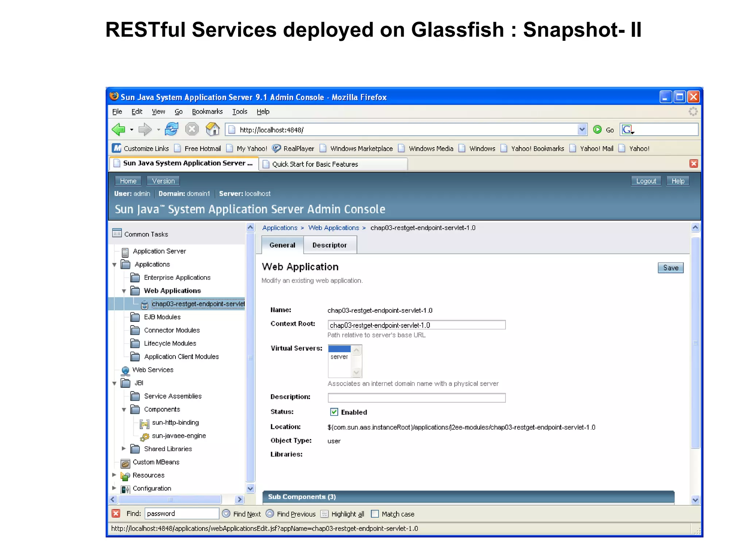This screenshot has width=747, height=560.
Task: Expand the Resources tree node
Action: [x=114, y=475]
